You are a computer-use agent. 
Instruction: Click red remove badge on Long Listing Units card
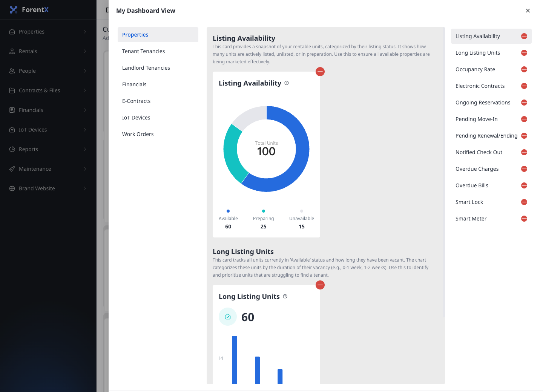[x=320, y=285]
